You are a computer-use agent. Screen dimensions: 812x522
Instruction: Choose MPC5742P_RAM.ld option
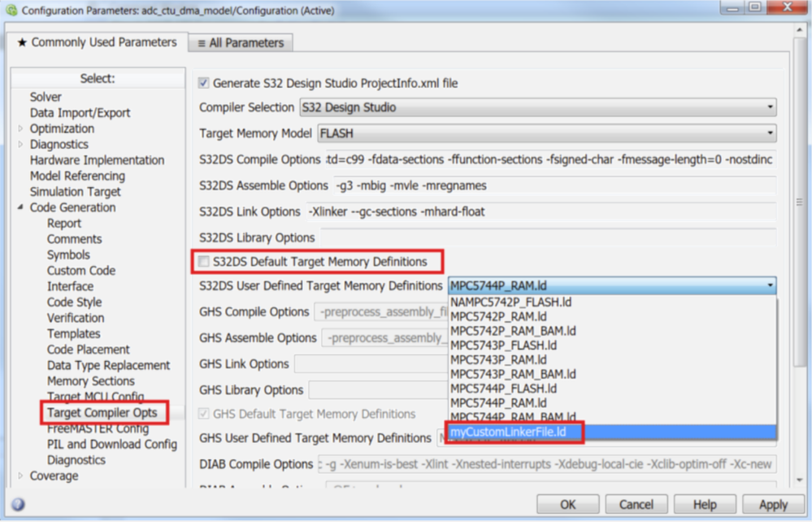click(x=612, y=316)
